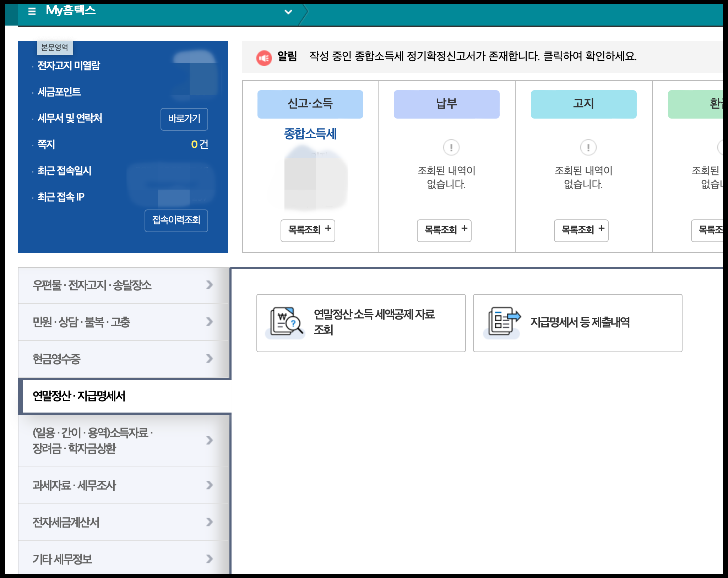Click 바로가기 button for 세무서 및 연락처
Viewport: 728px width, 578px height.
[184, 119]
